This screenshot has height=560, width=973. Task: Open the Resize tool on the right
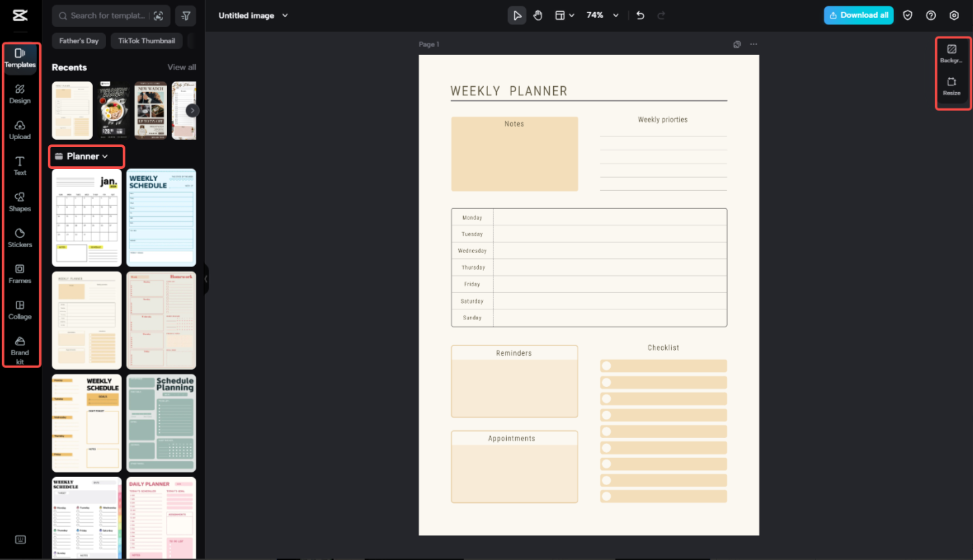(952, 86)
